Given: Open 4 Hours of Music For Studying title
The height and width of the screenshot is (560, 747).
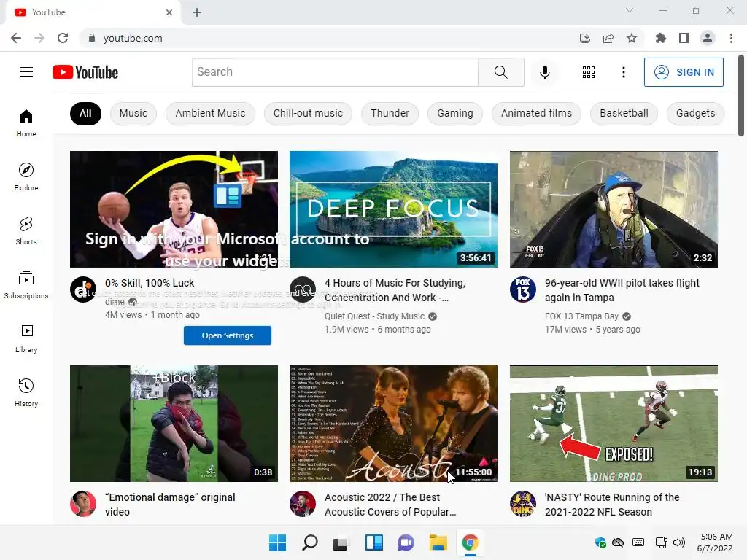Looking at the screenshot, I should [395, 290].
